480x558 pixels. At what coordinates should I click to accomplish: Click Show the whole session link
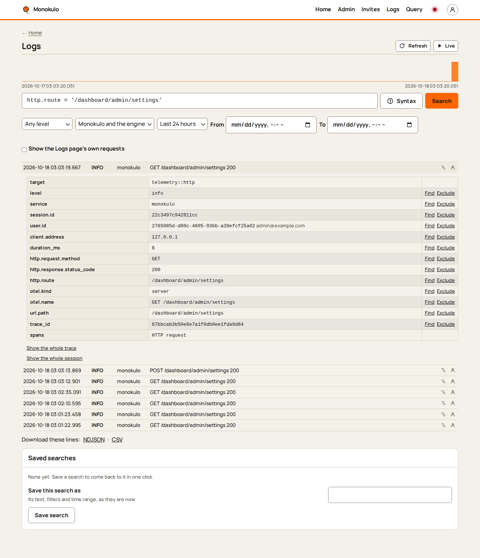click(x=54, y=358)
